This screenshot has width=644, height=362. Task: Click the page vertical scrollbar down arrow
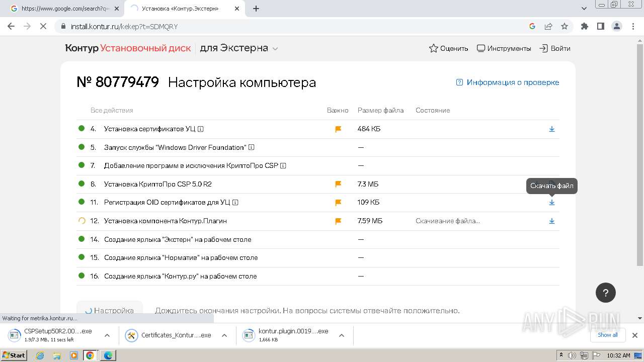pos(640,318)
